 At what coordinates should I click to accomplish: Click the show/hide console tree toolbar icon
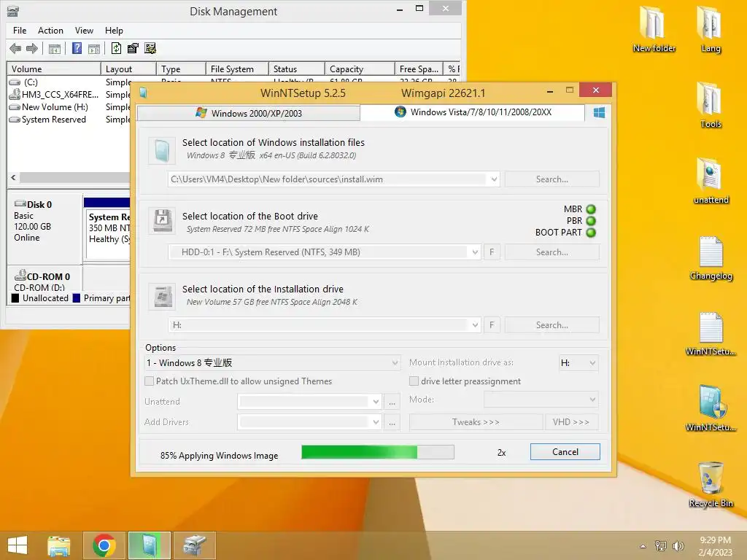(x=54, y=48)
